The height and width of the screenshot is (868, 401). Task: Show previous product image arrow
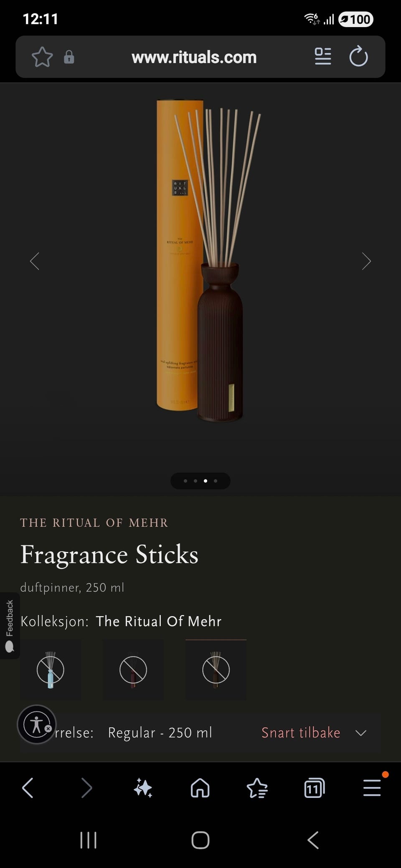(x=35, y=261)
